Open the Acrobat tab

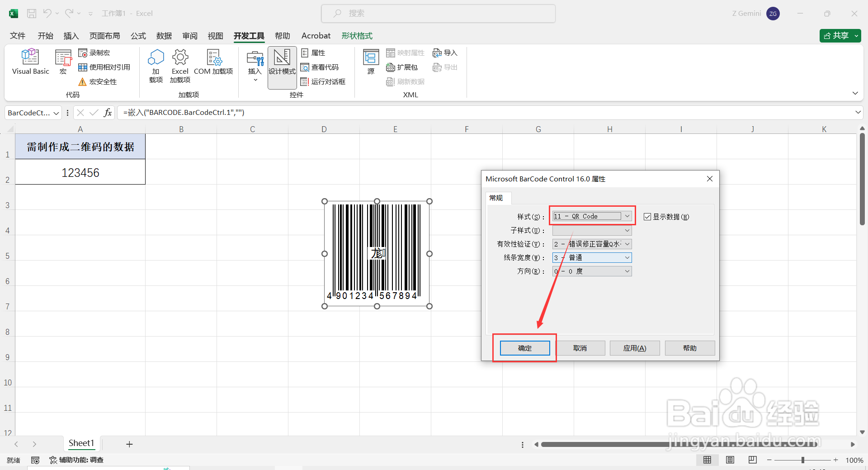[316, 36]
